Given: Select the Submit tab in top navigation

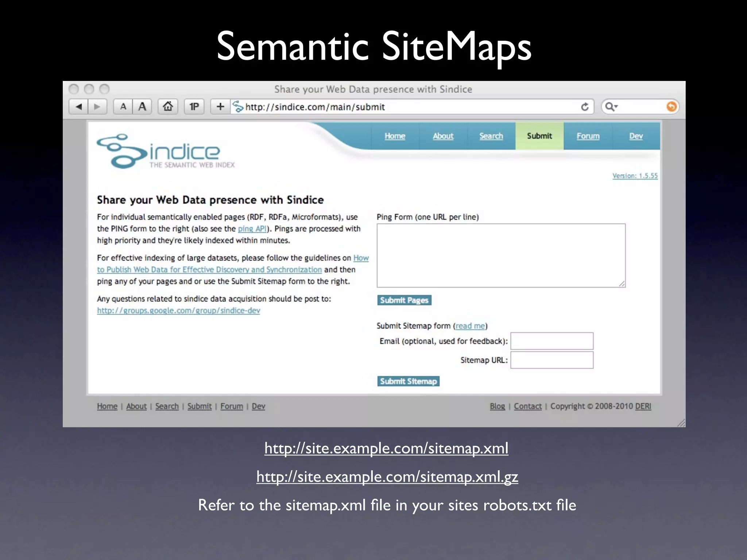Looking at the screenshot, I should click(x=539, y=136).
